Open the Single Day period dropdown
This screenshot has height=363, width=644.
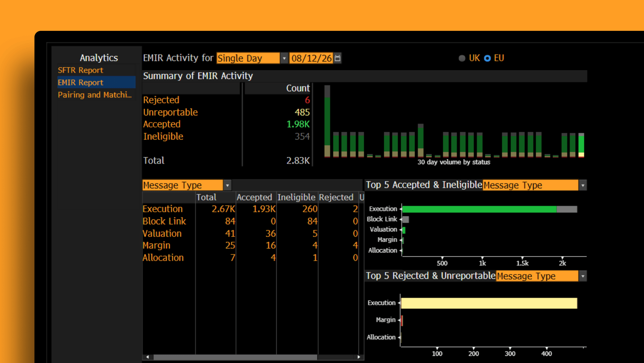pyautogui.click(x=252, y=58)
